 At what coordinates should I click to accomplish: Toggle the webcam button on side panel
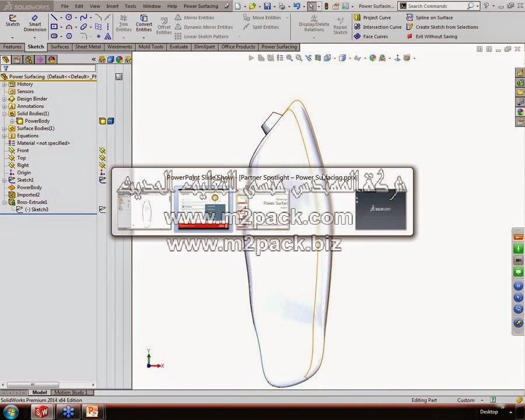[518, 260]
